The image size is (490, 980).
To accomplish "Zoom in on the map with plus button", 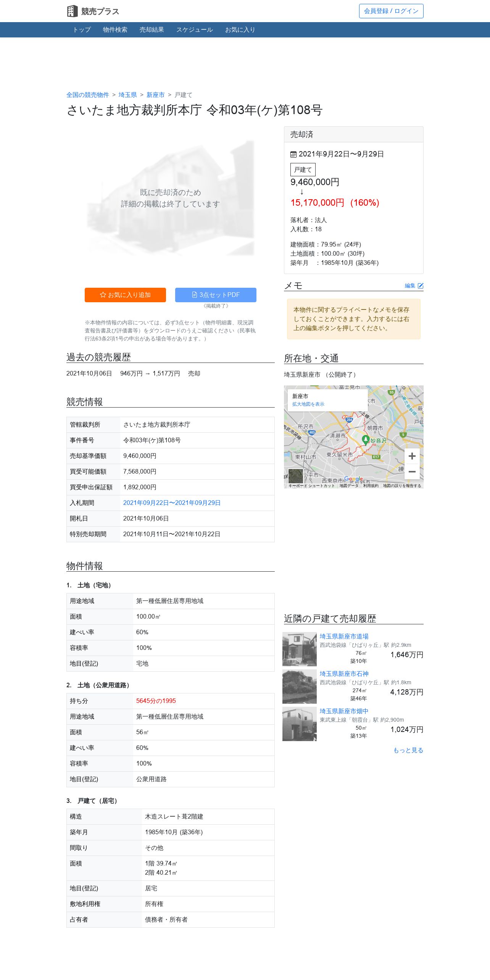I will coord(412,456).
